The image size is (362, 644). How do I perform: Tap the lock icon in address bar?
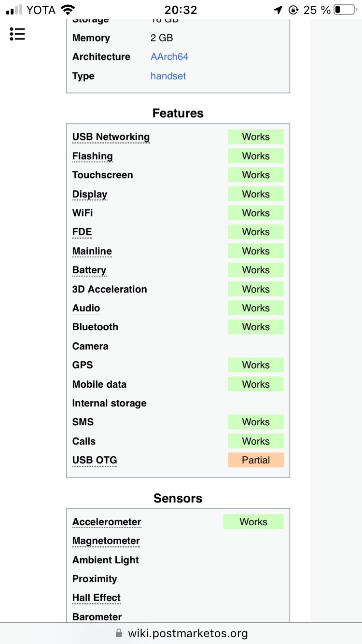click(119, 633)
